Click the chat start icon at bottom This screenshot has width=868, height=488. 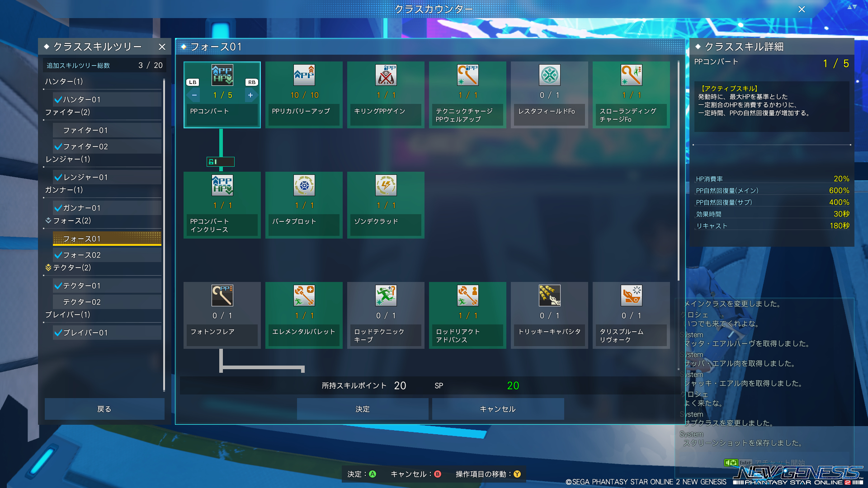[731, 463]
